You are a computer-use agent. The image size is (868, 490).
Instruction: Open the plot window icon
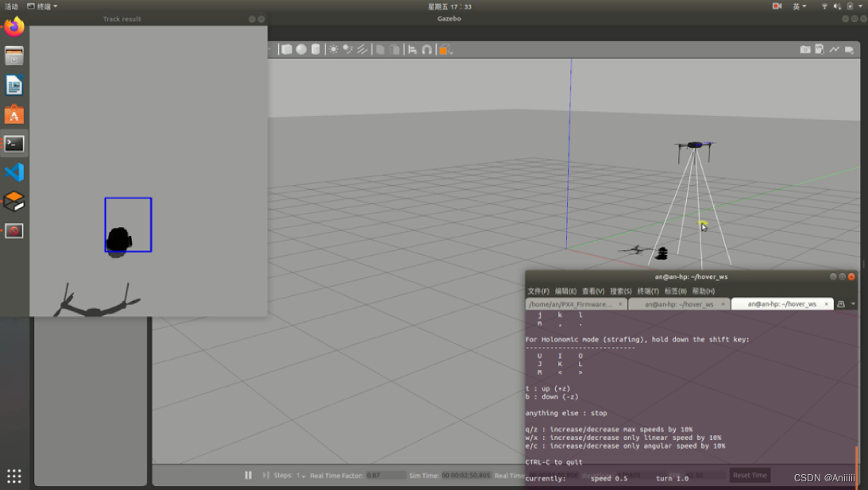(834, 49)
